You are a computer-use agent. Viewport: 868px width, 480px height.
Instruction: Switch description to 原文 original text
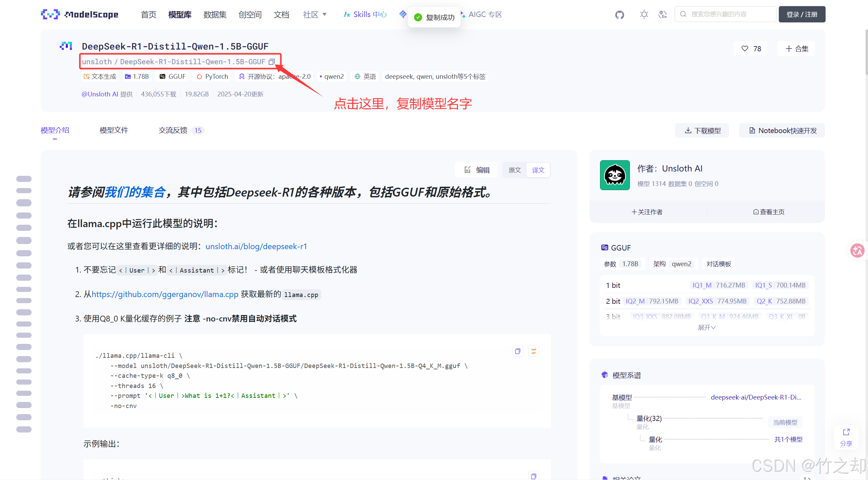tap(514, 170)
